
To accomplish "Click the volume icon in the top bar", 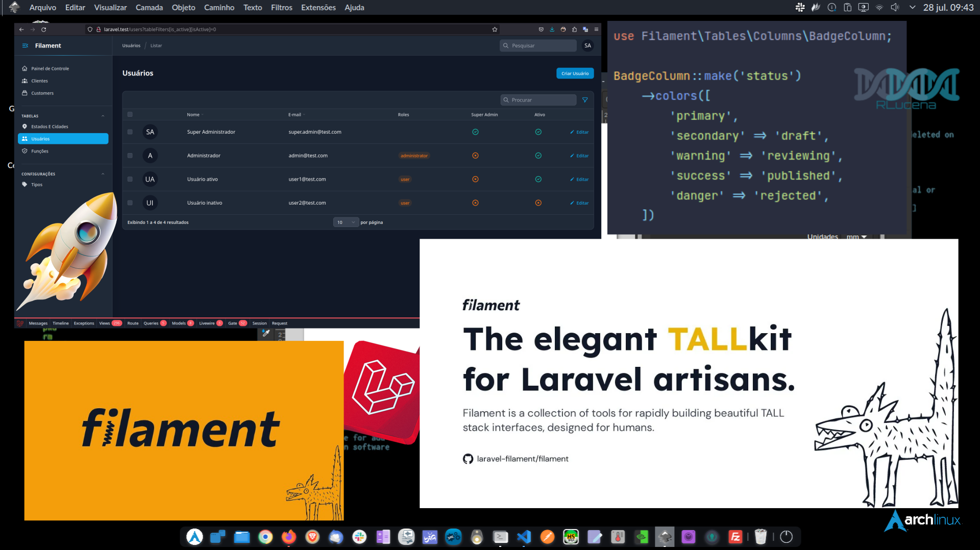I will coord(895,8).
